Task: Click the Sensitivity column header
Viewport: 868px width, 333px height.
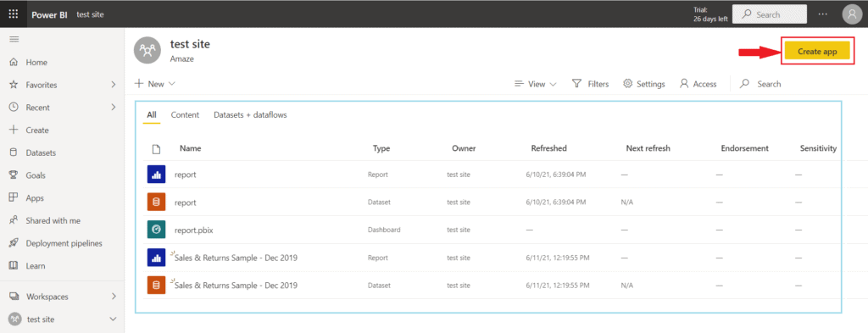Action: pyautogui.click(x=818, y=148)
